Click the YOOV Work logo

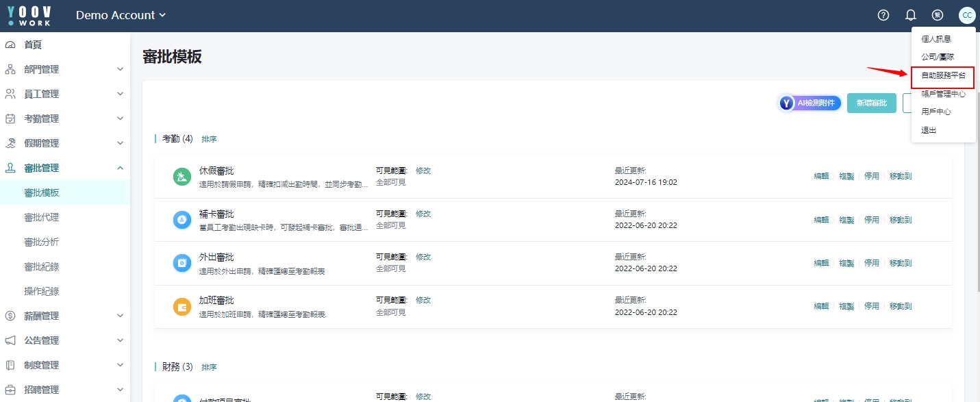click(29, 15)
